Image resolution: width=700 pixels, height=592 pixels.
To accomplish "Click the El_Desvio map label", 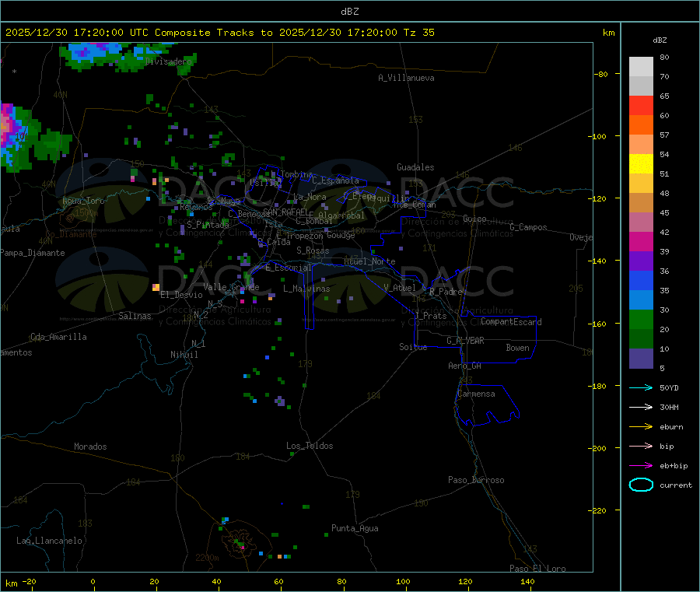I will [x=181, y=295].
